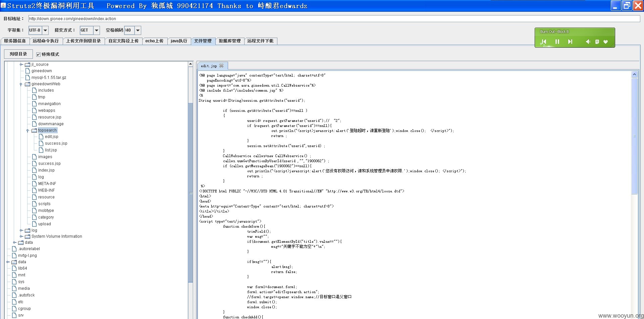
Task: Open the 提交方式 GET dropdown
Action: pyautogui.click(x=97, y=30)
